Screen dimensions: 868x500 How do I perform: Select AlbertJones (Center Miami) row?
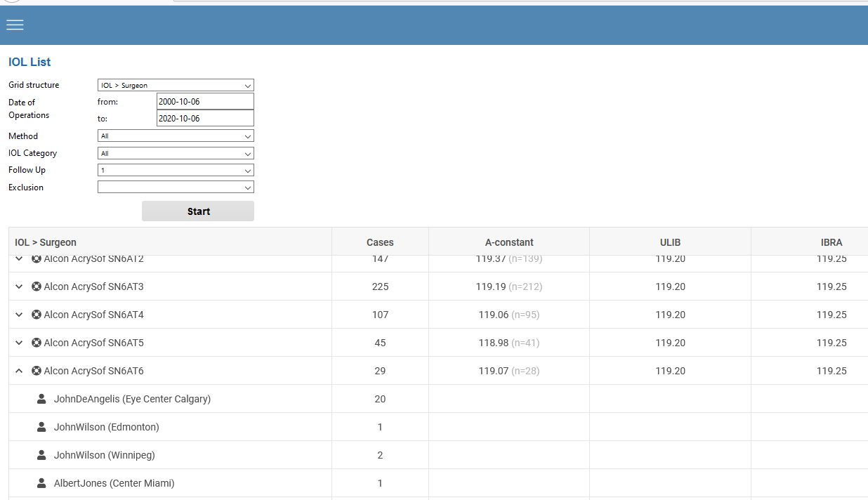click(x=438, y=483)
